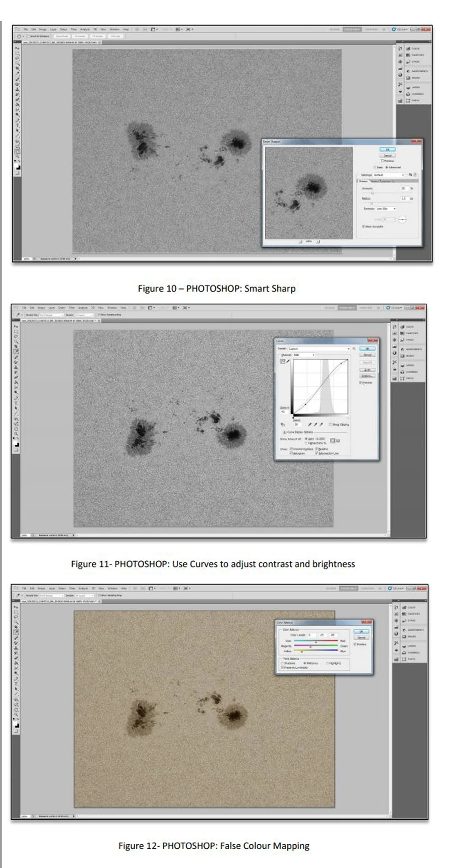Open CS Live dropdown in Figure 10 screenshot

point(399,30)
